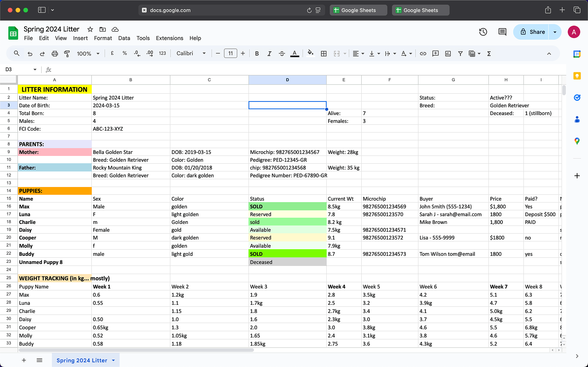Open the zoom level dropdown
This screenshot has height=367, width=588.
(88, 53)
